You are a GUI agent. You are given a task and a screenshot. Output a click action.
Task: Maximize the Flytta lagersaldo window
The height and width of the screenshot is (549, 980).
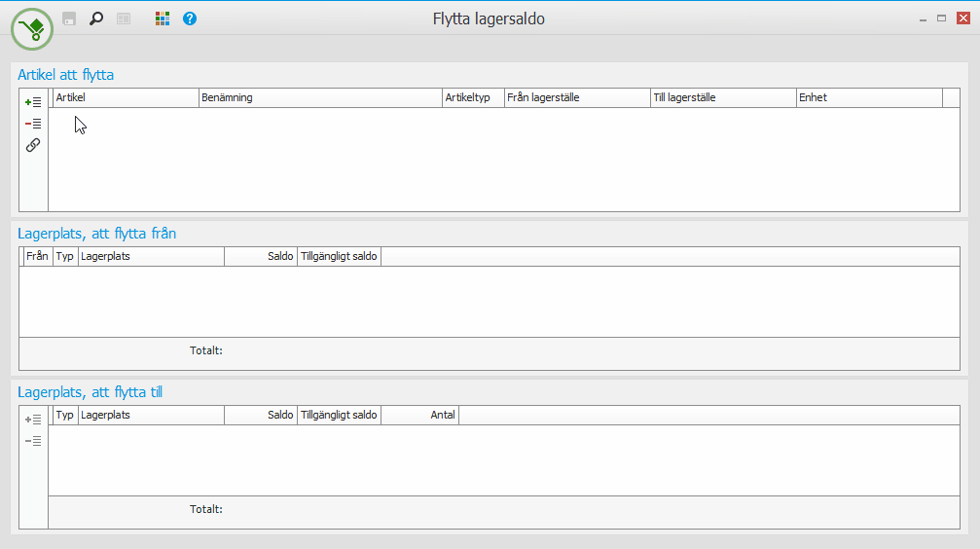941,18
